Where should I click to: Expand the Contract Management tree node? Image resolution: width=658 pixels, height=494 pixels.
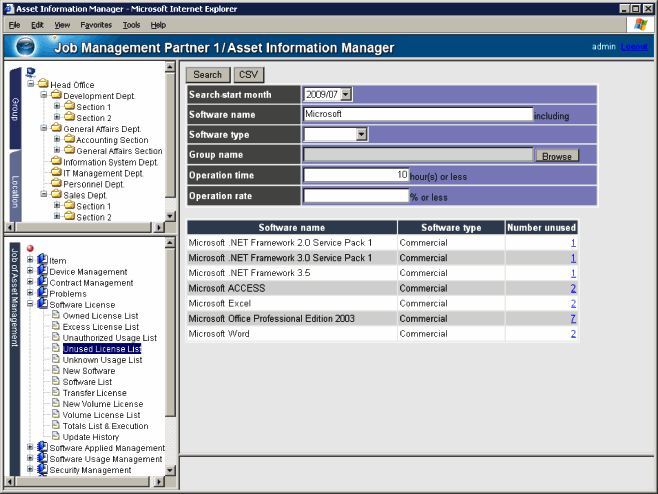pos(30,283)
